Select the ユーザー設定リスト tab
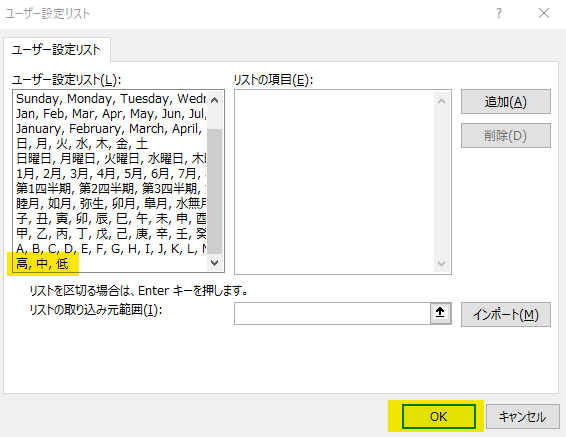The image size is (566, 437). click(56, 50)
